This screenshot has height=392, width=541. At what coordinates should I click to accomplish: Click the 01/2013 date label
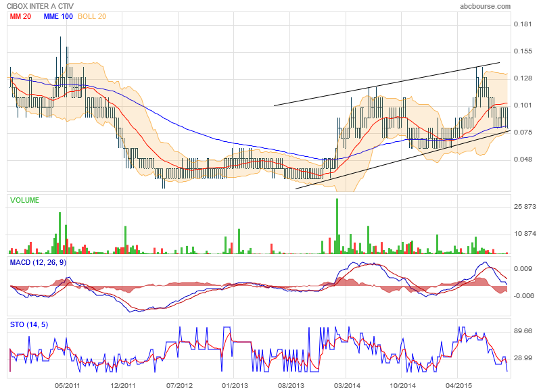pyautogui.click(x=235, y=385)
